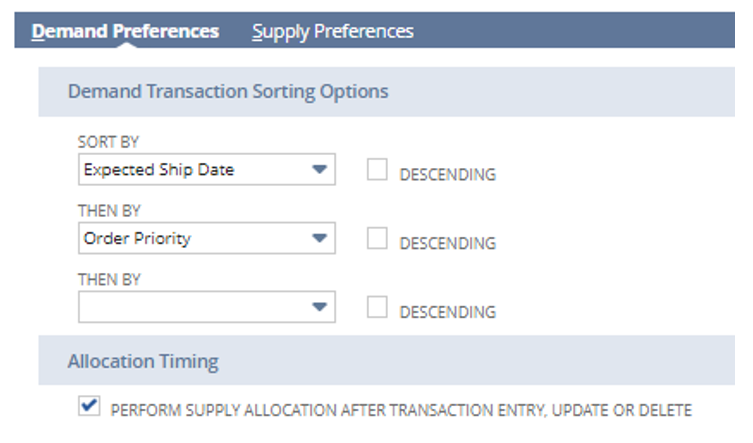Open the empty Then By dropdown arrow

[x=319, y=307]
